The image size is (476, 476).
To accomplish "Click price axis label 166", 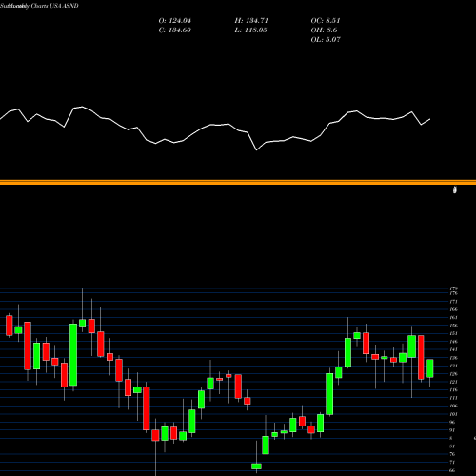I will (x=454, y=309).
